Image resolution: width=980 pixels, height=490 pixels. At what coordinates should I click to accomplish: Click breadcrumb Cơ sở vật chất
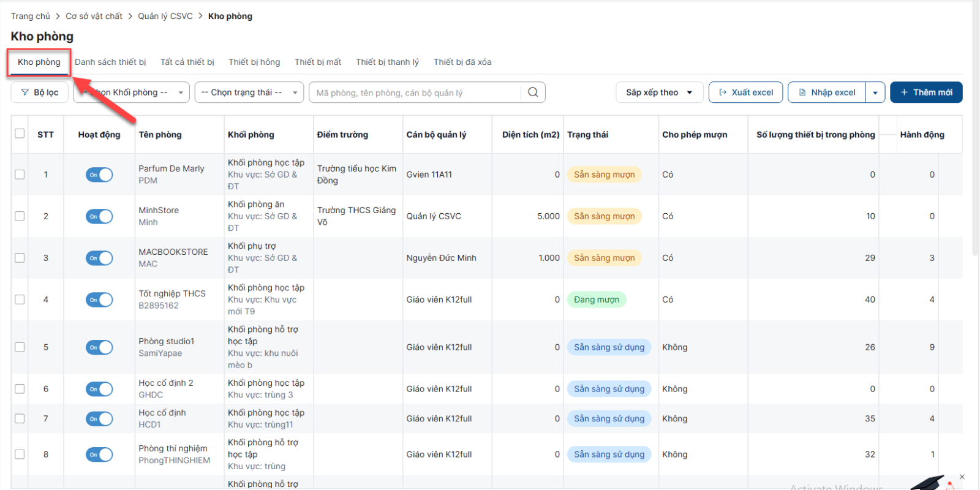pyautogui.click(x=94, y=16)
